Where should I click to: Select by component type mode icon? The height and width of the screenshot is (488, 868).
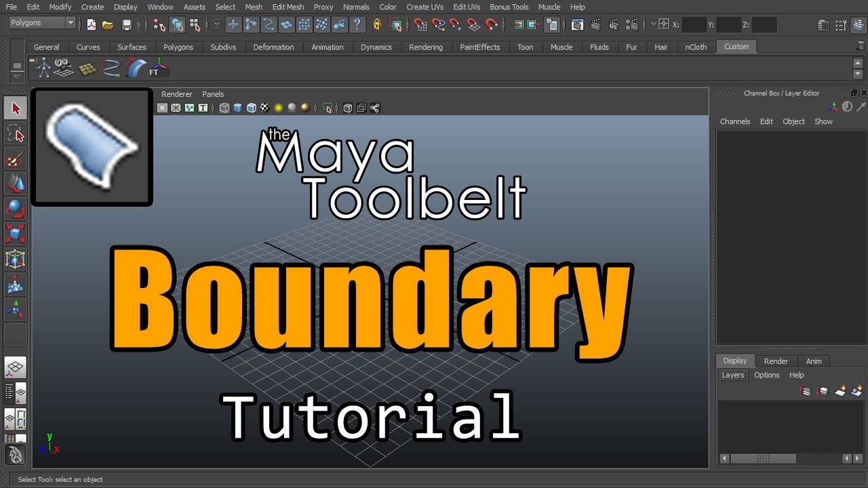pos(195,25)
